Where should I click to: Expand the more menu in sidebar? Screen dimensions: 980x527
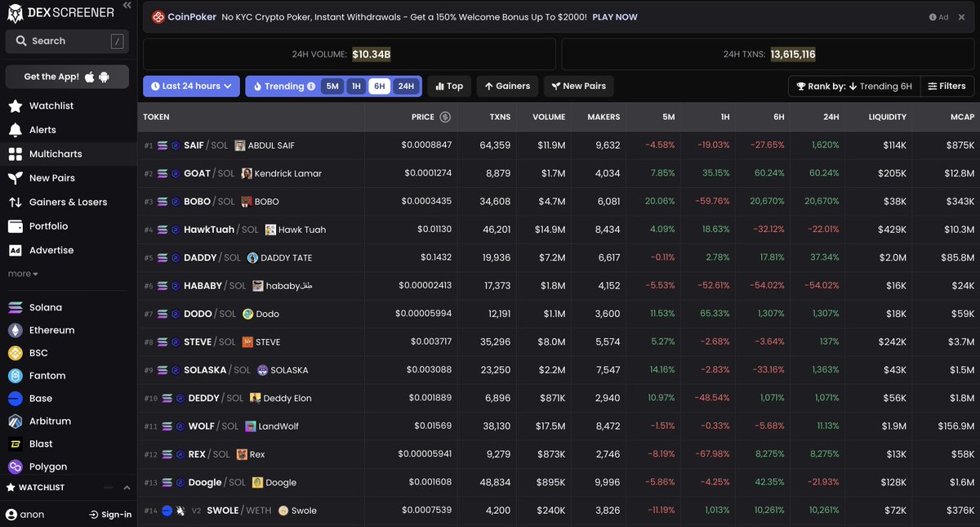[x=23, y=274]
